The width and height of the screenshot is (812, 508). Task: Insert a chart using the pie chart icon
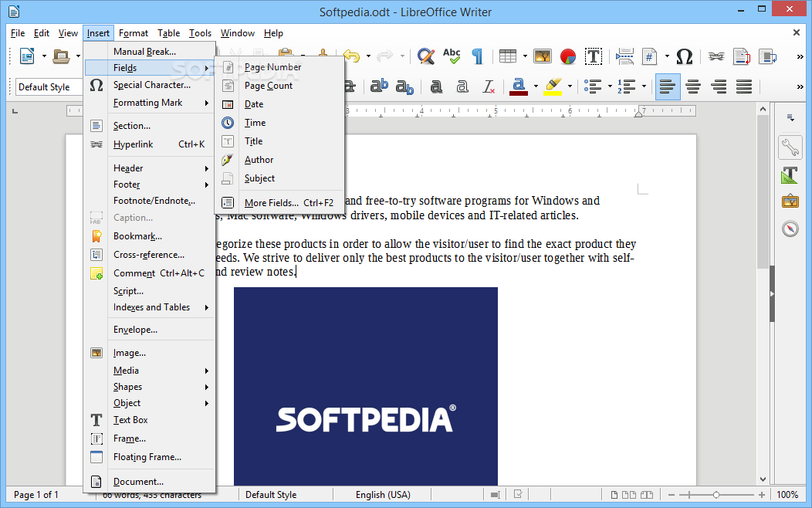[x=568, y=56]
